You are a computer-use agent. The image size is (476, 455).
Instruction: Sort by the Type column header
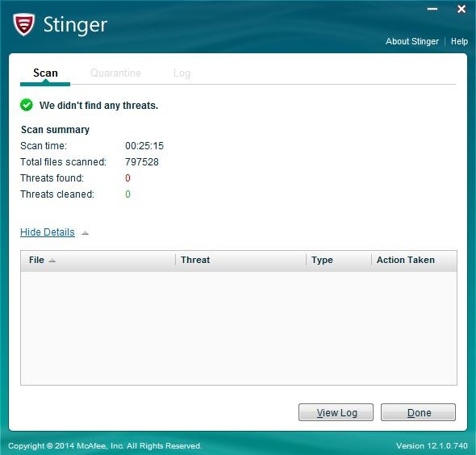339,260
